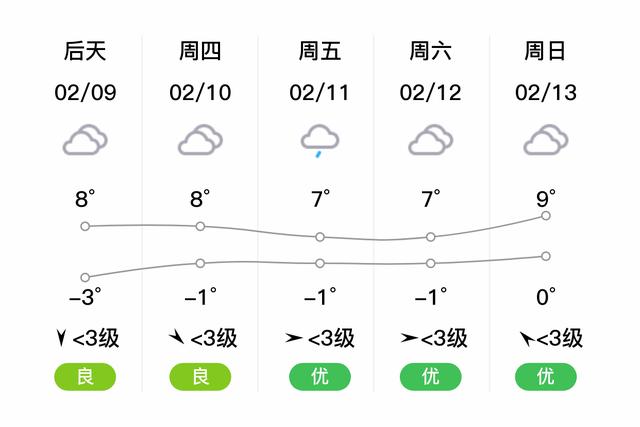Screen dimensions: 640x427
Task: Click wind arrow for 周四 forecast
Action: pos(177,337)
